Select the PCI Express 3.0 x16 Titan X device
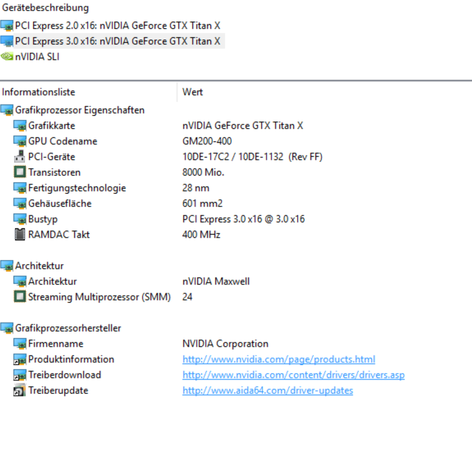 pos(117,41)
